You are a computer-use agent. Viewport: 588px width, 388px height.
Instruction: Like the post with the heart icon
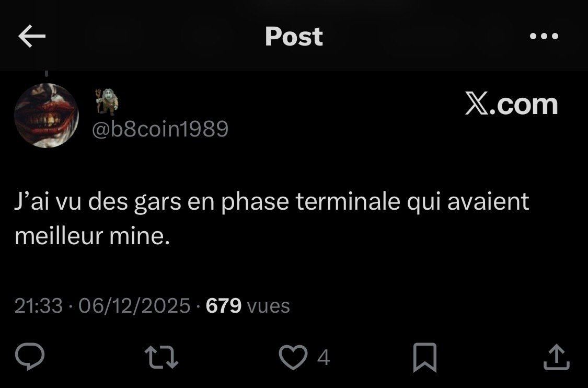293,357
